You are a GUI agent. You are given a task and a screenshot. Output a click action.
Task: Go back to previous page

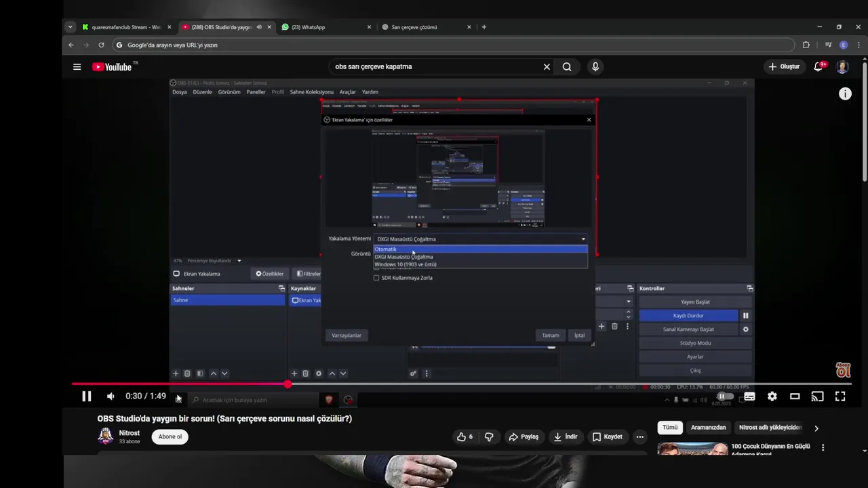pyautogui.click(x=71, y=45)
